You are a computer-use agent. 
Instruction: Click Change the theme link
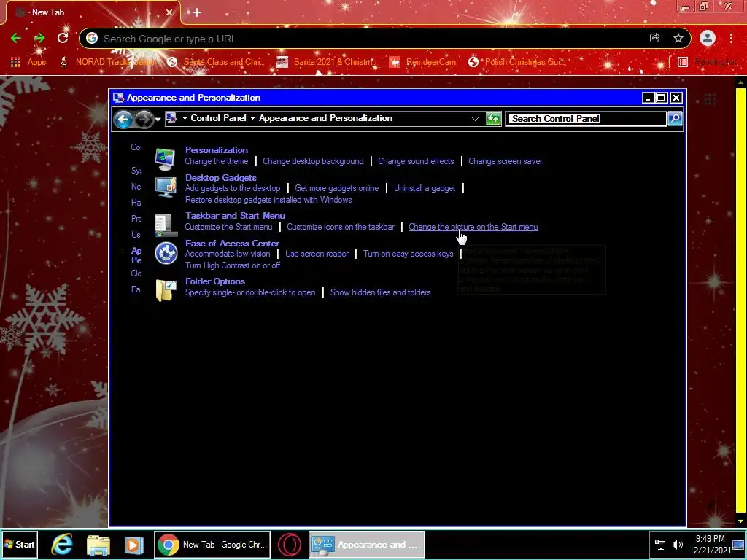[x=216, y=161]
